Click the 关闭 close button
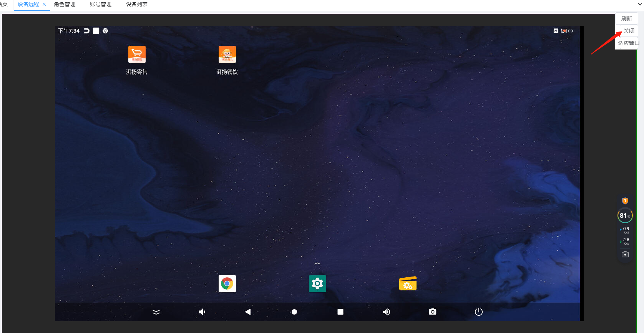The height and width of the screenshot is (333, 644). 629,31
